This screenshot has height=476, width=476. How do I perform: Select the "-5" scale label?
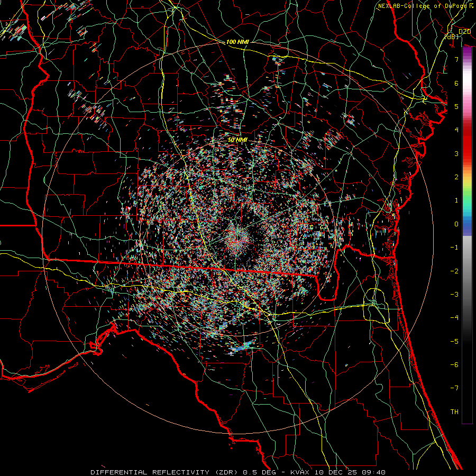point(454,342)
